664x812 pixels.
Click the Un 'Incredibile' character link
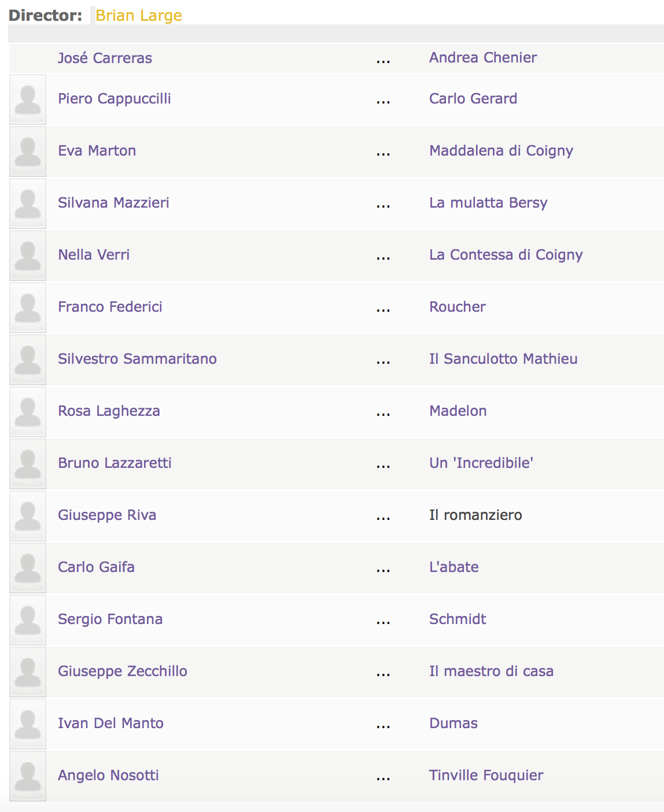(481, 463)
